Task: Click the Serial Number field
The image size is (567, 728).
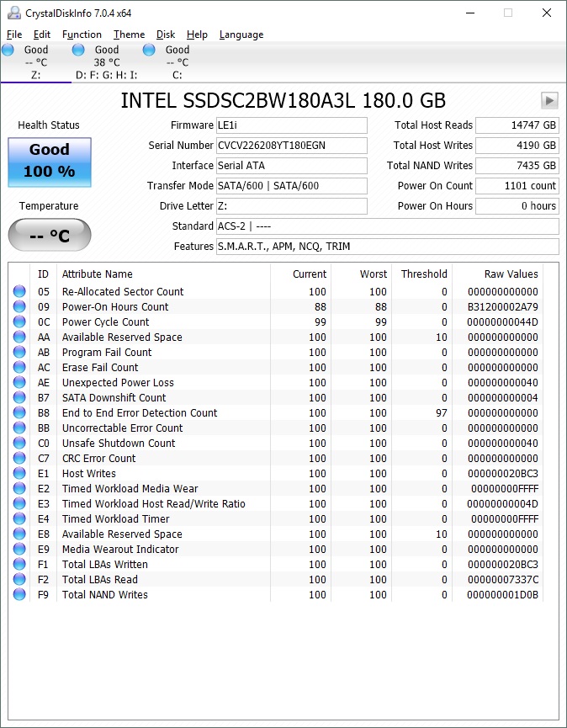Action: 291,146
